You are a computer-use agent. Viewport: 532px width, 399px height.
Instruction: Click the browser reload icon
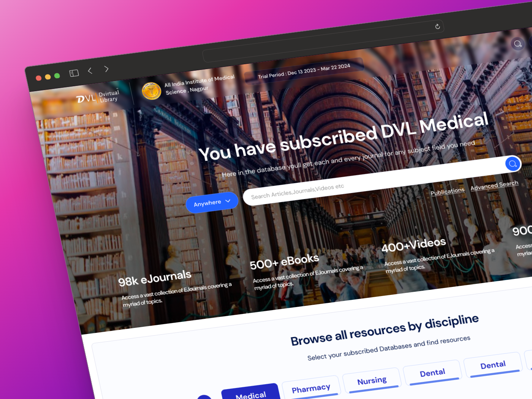[x=437, y=26]
